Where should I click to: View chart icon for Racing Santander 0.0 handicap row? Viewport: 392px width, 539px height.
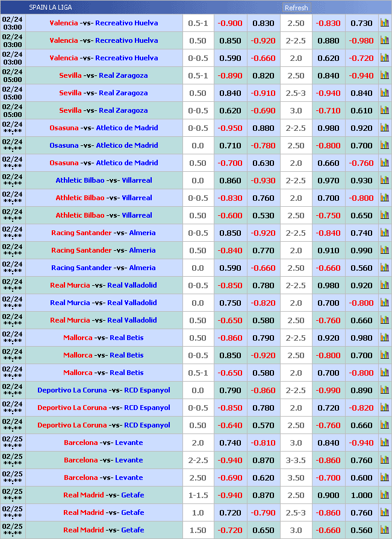point(384,268)
